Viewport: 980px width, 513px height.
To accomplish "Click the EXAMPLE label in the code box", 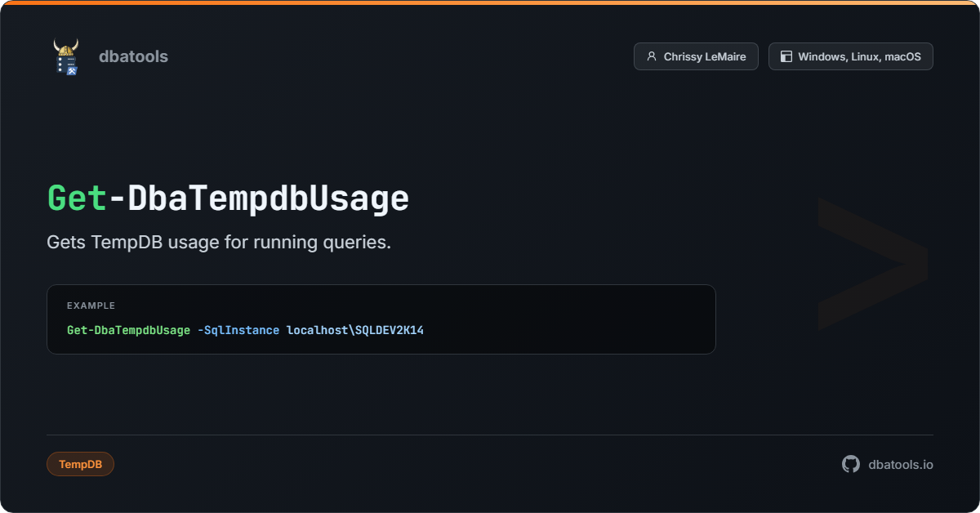I will [x=91, y=306].
